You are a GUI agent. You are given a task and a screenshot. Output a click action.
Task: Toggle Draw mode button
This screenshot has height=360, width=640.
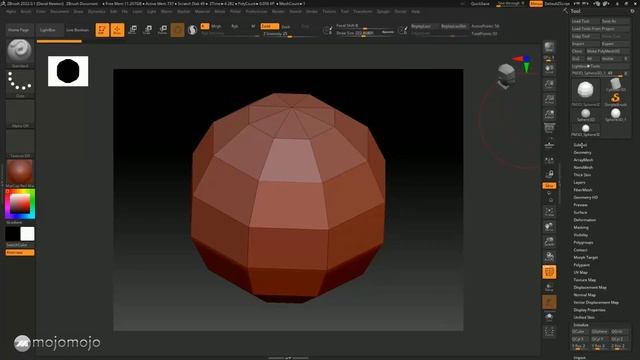117,30
